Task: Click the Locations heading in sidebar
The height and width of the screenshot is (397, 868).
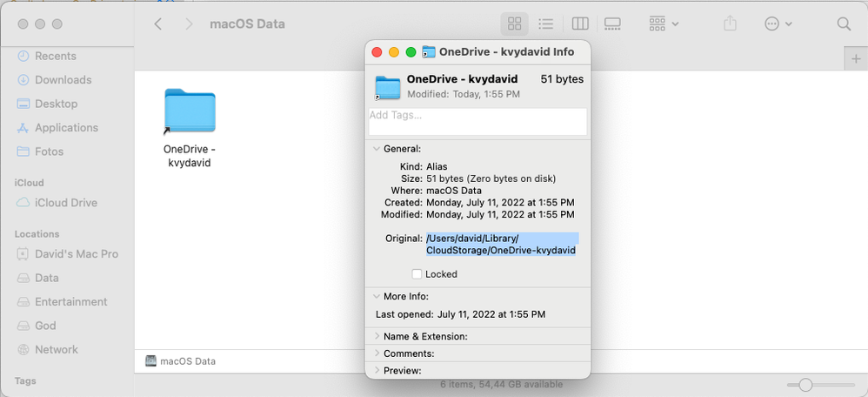Action: [x=37, y=234]
